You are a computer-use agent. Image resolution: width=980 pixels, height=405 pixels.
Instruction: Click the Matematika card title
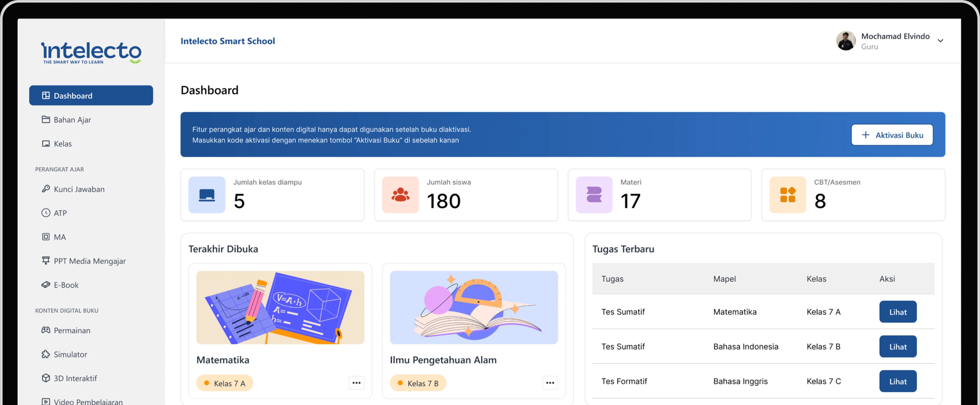[x=223, y=360]
